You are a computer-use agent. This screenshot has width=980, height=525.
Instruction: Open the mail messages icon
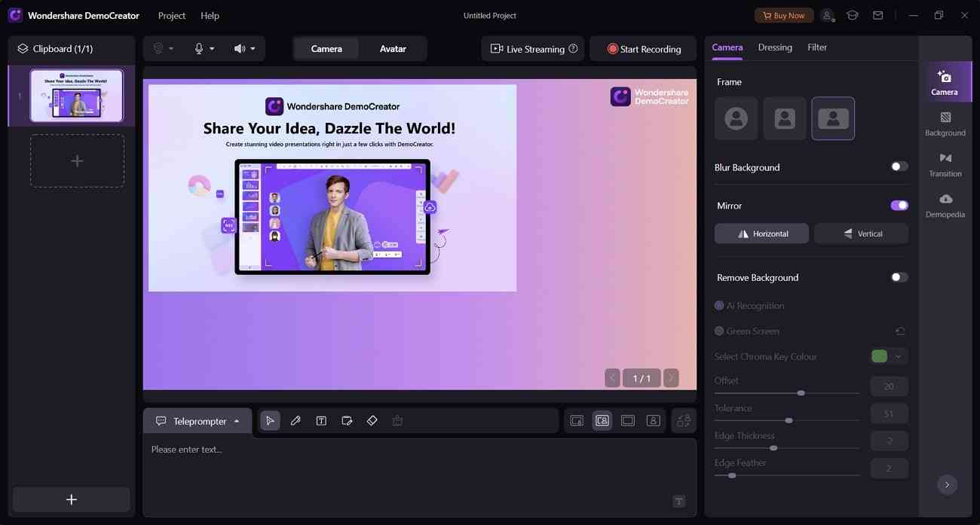[x=877, y=15]
